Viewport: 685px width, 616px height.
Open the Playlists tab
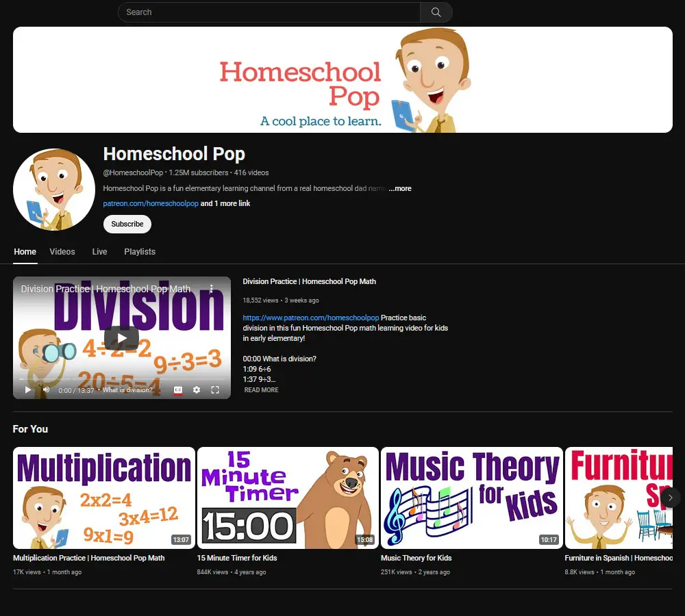point(139,252)
